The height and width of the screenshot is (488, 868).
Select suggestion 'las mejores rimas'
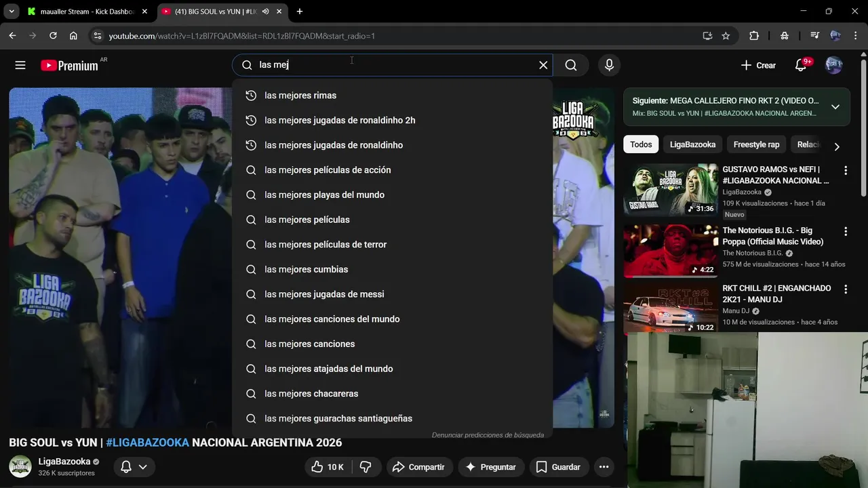pyautogui.click(x=392, y=96)
